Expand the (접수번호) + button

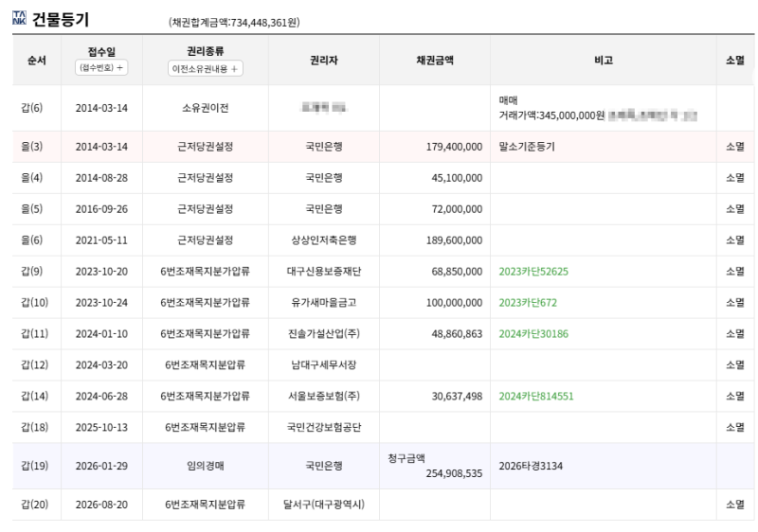[x=101, y=67]
